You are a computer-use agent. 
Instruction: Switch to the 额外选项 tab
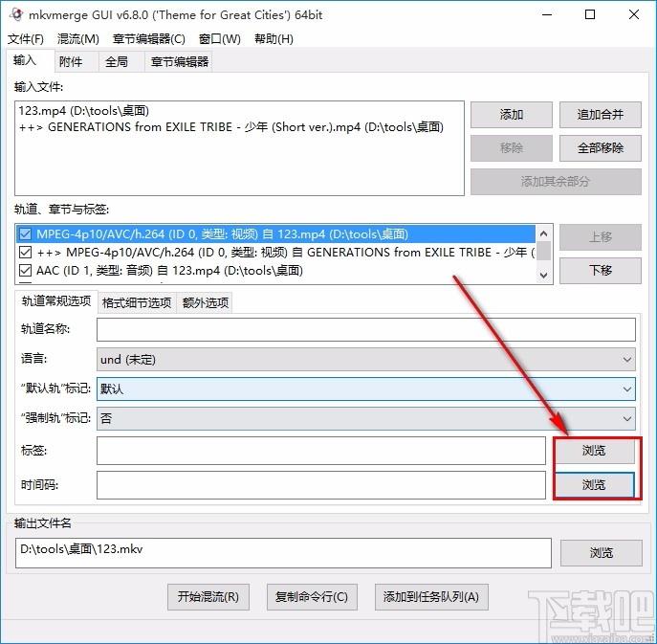[206, 302]
